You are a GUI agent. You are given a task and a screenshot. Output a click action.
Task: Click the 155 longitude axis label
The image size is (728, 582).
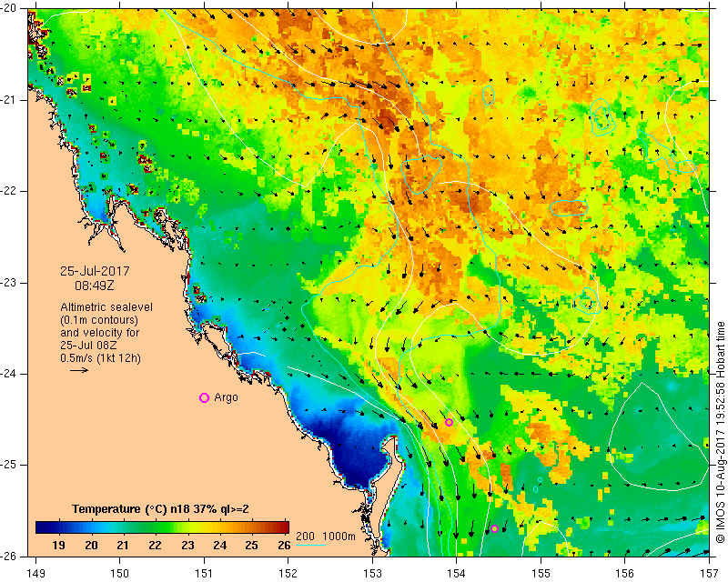(541, 573)
